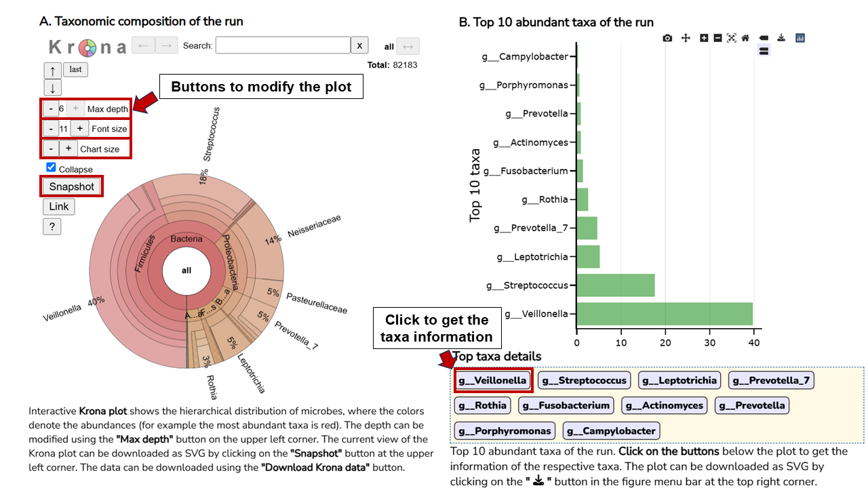Click the Autoscale icon in plot toolbar
The width and height of the screenshot is (868, 488).
click(x=731, y=38)
